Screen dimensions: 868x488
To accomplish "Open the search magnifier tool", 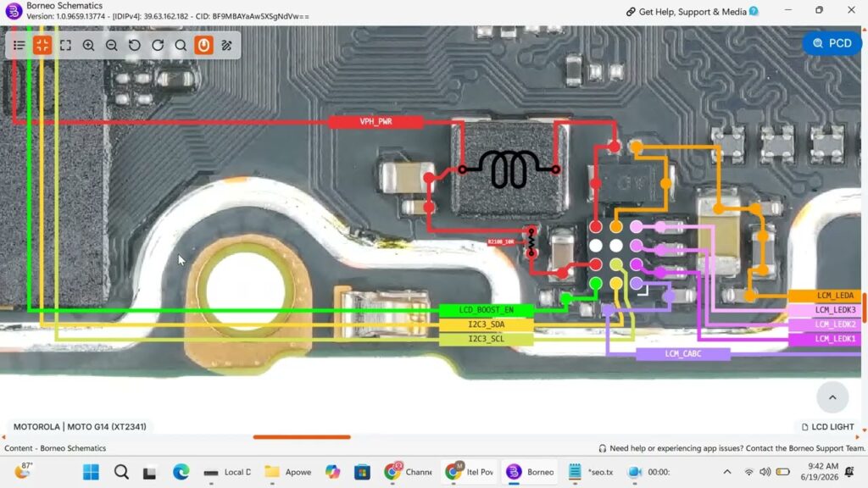I will click(x=181, y=46).
